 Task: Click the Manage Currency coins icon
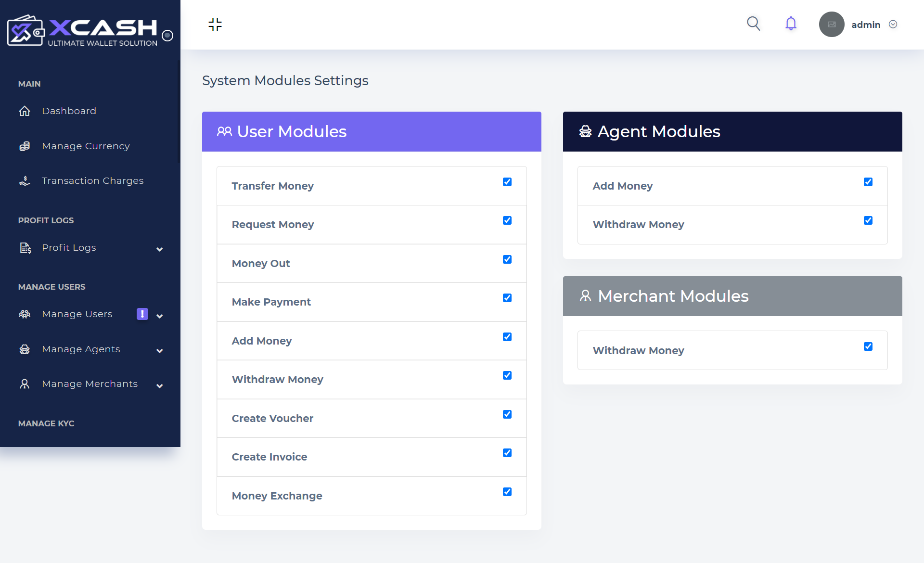[25, 146]
